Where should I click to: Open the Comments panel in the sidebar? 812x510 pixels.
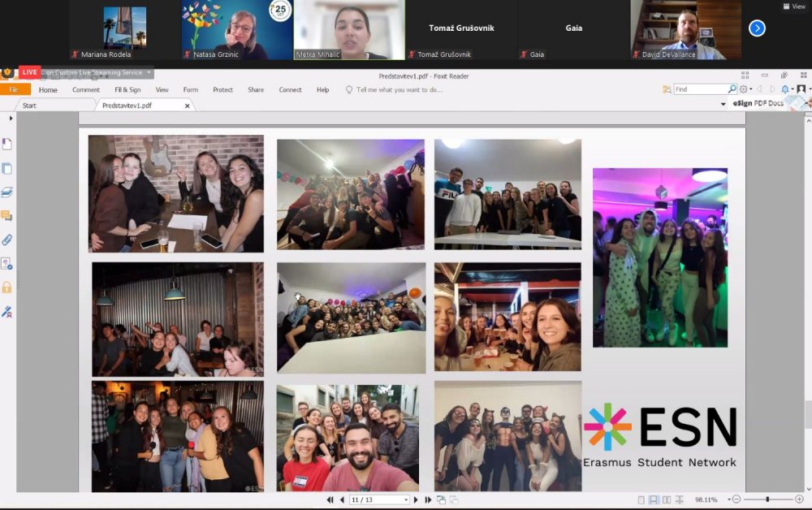click(6, 216)
